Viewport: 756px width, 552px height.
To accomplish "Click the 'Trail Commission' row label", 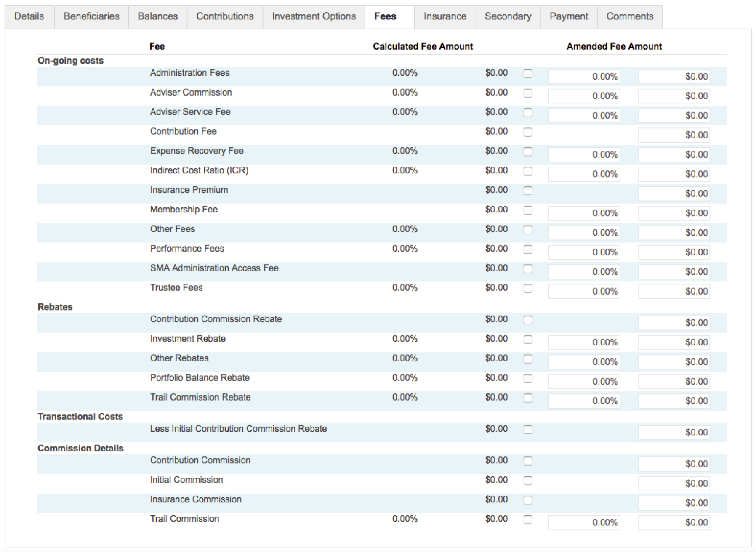I will (185, 519).
